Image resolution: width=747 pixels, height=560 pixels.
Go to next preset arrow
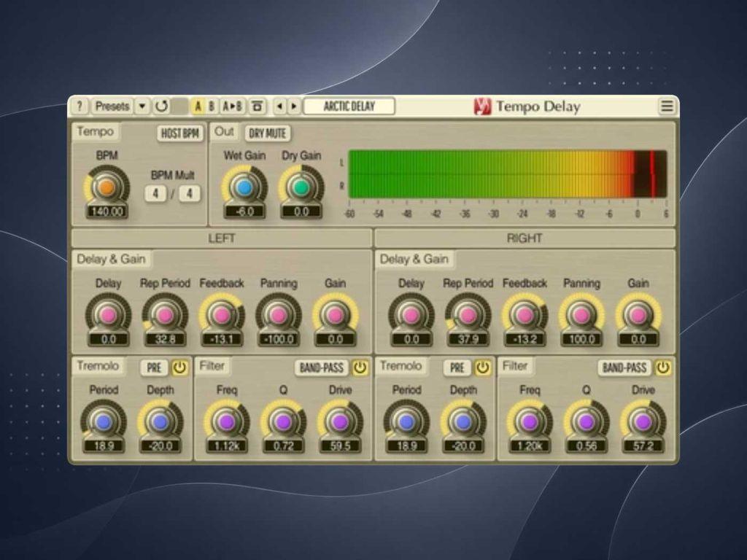point(294,106)
